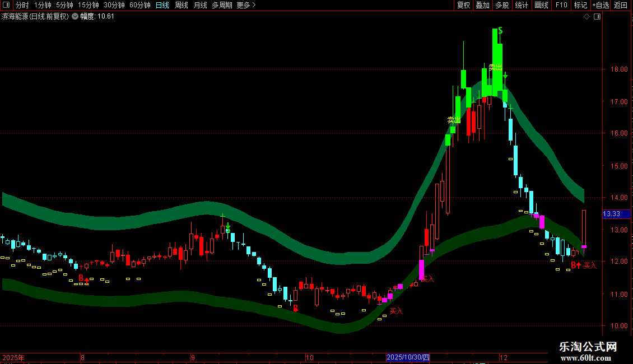
Task: Add stock via +自选 button
Action: pos(601,5)
